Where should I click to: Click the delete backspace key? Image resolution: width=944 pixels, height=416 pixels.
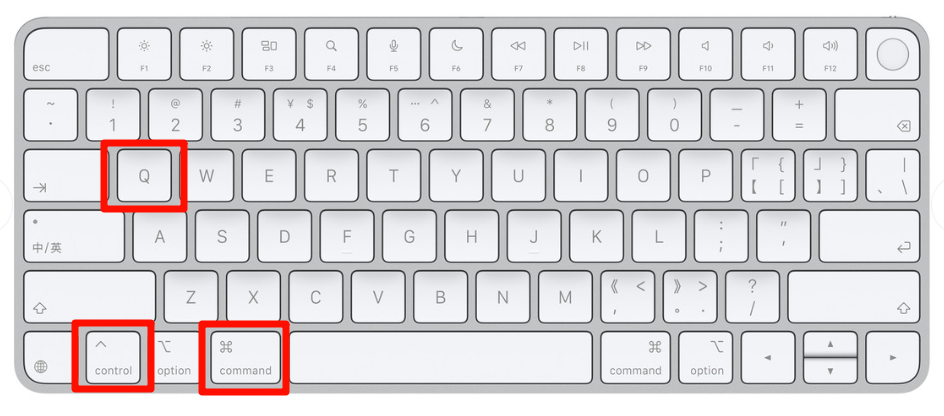point(877,115)
